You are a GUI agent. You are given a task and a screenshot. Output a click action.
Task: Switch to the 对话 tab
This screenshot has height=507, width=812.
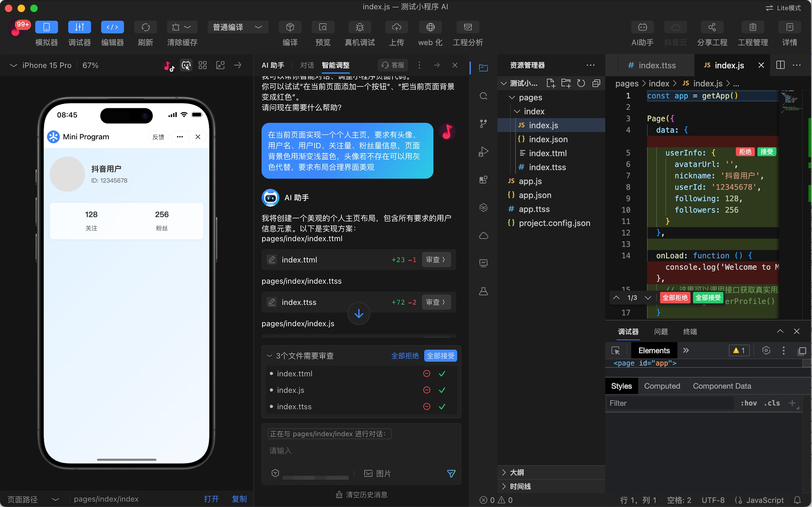(307, 65)
